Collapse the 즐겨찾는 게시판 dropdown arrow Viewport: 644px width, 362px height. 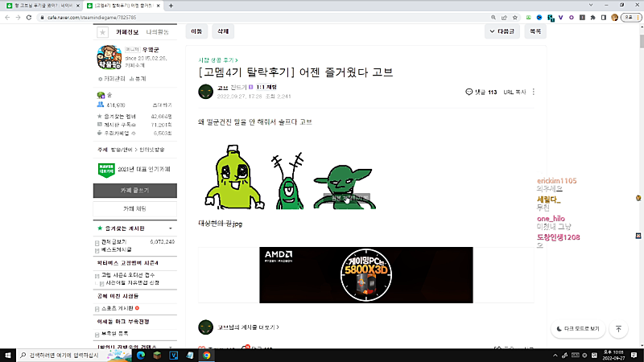pos(171,228)
